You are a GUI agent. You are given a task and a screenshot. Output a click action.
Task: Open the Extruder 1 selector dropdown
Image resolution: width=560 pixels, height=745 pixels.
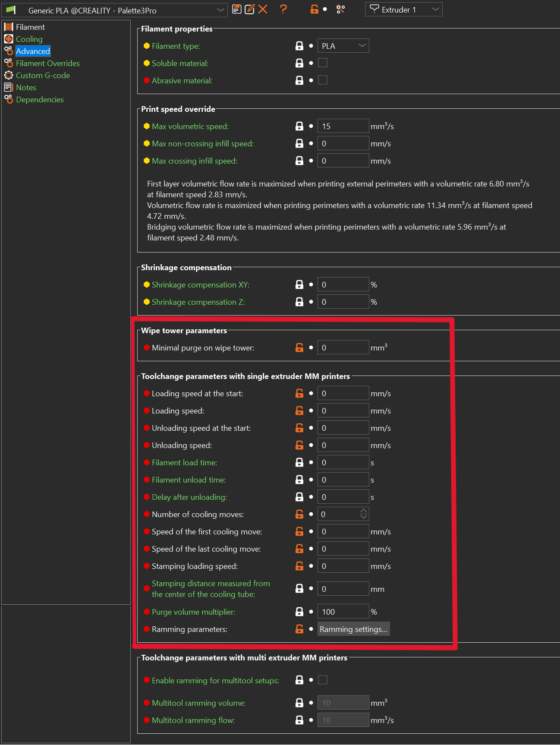(x=403, y=9)
